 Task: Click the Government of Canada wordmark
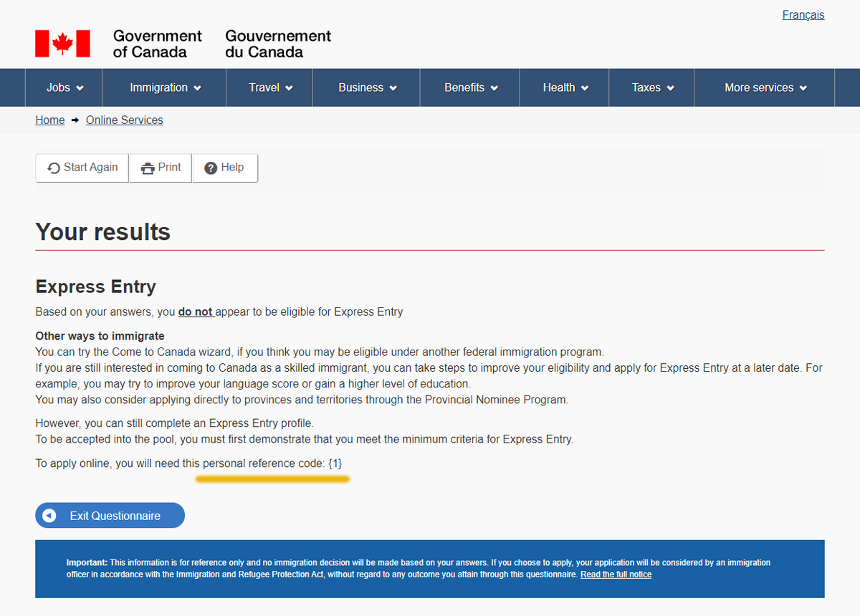coord(158,44)
